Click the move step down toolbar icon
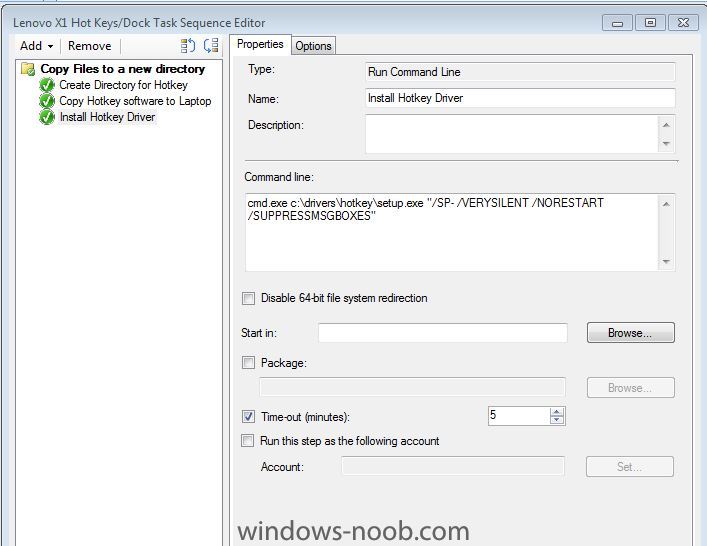The image size is (707, 546). (211, 46)
